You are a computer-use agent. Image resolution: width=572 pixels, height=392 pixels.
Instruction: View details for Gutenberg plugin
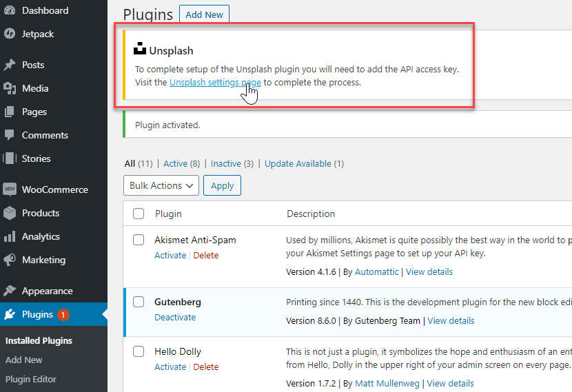[451, 320]
